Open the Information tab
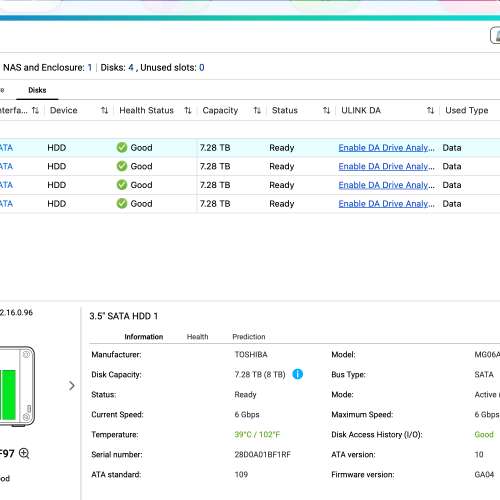The width and height of the screenshot is (500, 500). tap(144, 337)
